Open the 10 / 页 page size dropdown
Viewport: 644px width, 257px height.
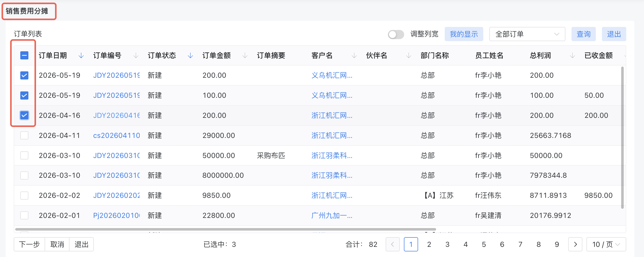(x=606, y=244)
